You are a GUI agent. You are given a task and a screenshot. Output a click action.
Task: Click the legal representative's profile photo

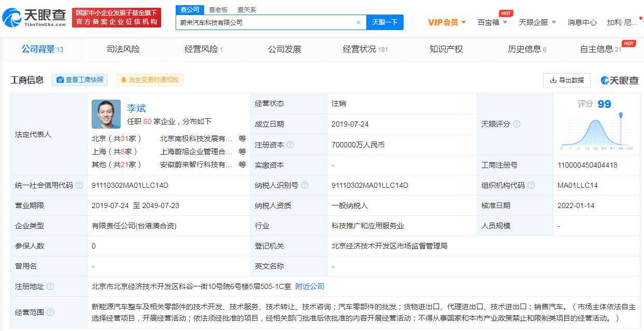click(x=106, y=114)
